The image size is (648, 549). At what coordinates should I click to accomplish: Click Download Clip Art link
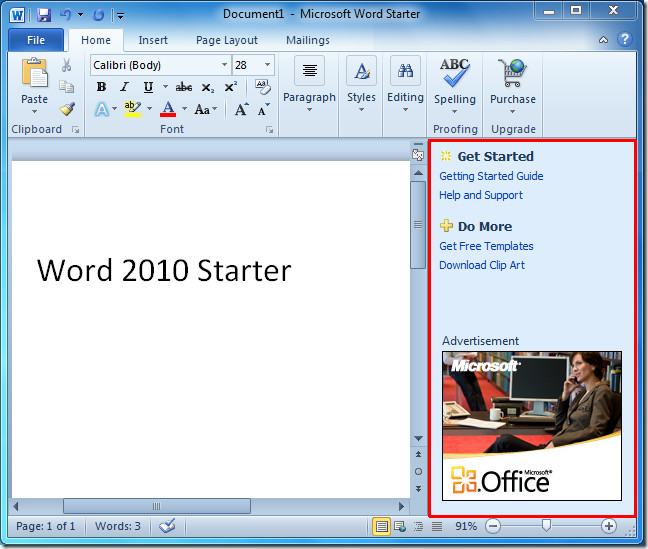482,265
